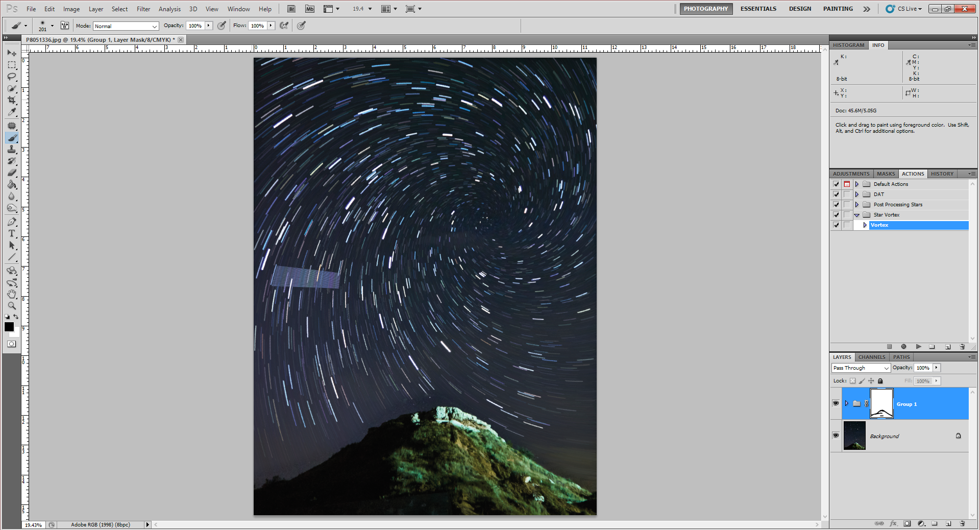Begin recording a new action

coord(903,347)
